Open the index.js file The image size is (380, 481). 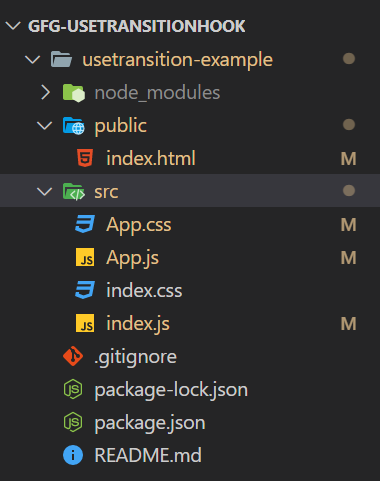pyautogui.click(x=190, y=323)
